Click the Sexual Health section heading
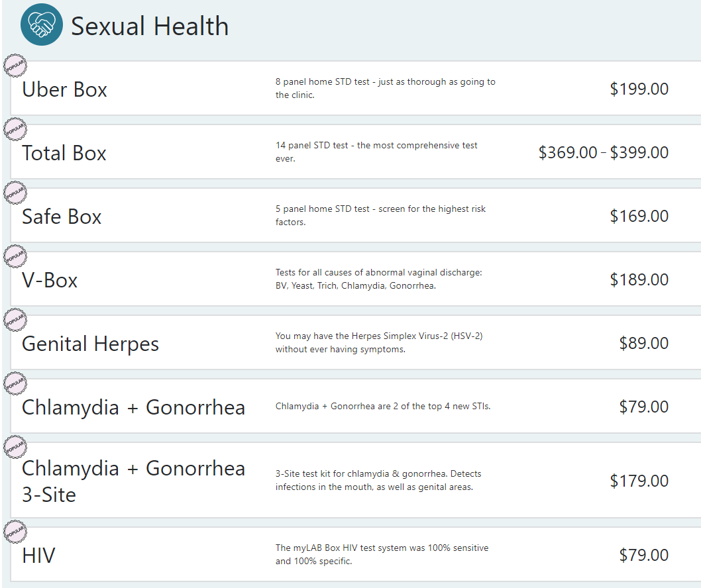701x588 pixels. [150, 26]
